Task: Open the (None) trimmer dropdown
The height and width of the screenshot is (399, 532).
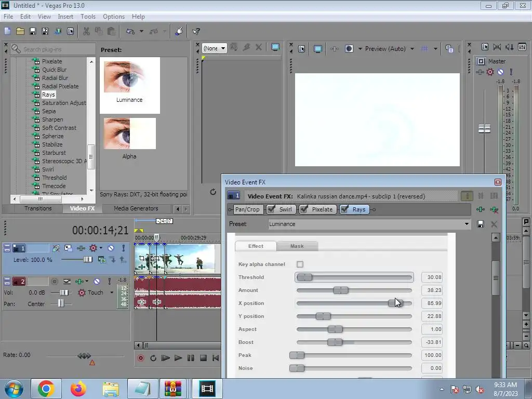Action: click(223, 48)
